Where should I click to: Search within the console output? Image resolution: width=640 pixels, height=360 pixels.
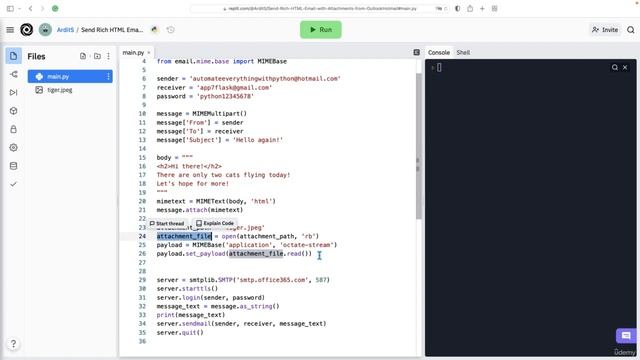pos(615,67)
